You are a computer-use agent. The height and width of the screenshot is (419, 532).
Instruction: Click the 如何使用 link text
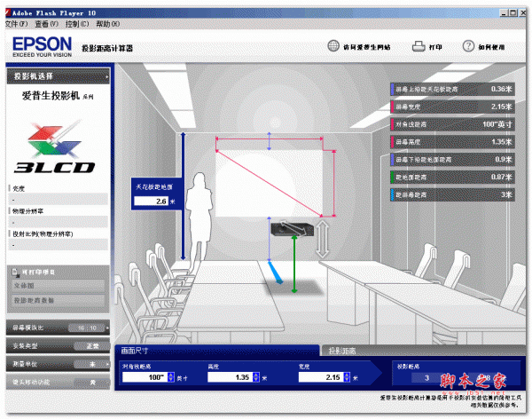click(x=491, y=47)
